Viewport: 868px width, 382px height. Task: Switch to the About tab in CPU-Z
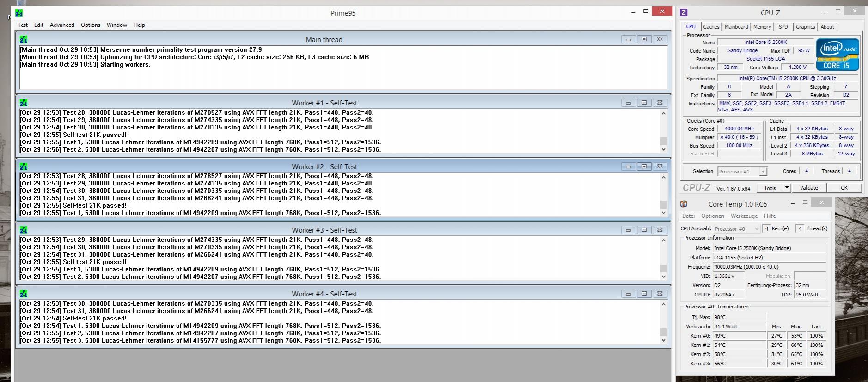click(x=827, y=27)
